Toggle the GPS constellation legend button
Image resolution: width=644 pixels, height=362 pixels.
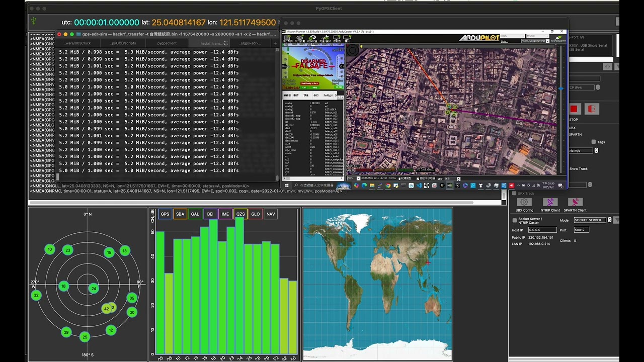coord(165,214)
